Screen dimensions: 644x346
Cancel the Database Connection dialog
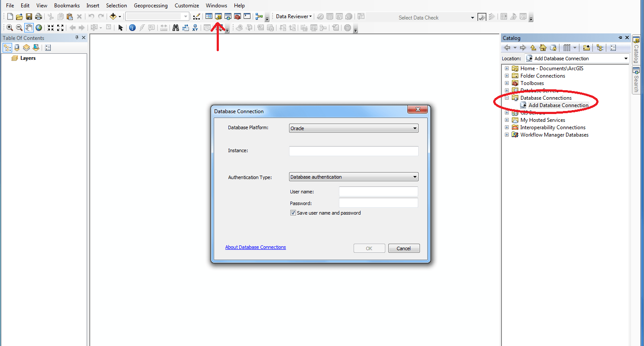[x=403, y=248]
